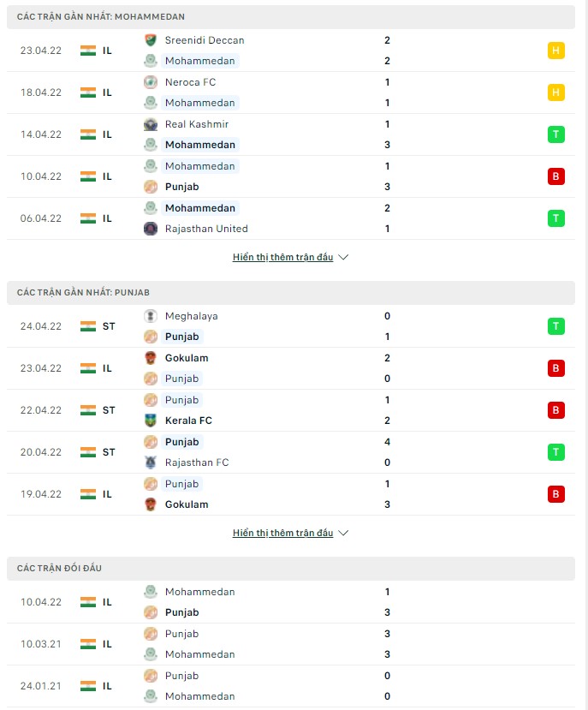The image size is (588, 710).
Task: Click the Sreenidi Deccan team crest
Action: tap(151, 40)
